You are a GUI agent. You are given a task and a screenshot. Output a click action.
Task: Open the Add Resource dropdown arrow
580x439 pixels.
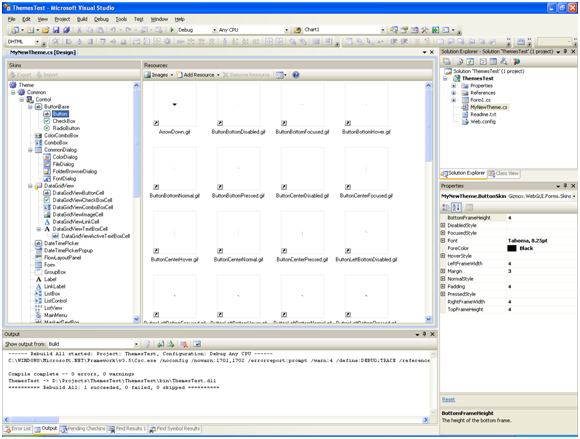point(218,75)
